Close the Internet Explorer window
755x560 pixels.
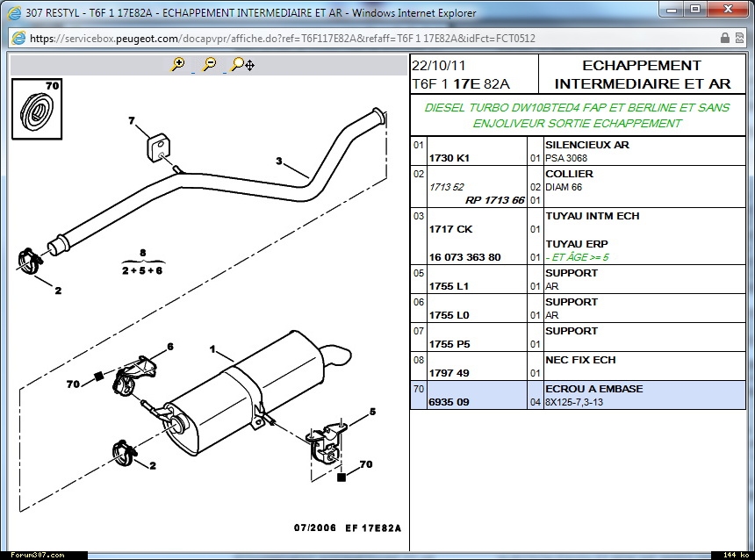coord(728,11)
